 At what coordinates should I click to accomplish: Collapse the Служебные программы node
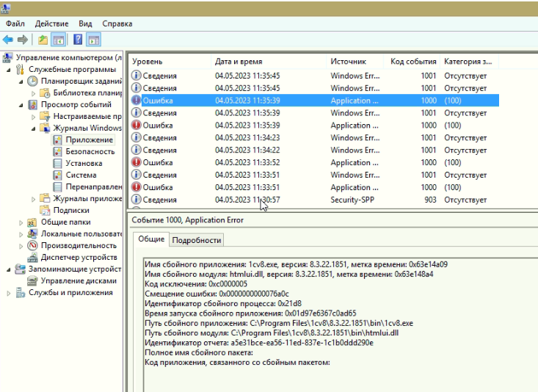click(x=9, y=70)
